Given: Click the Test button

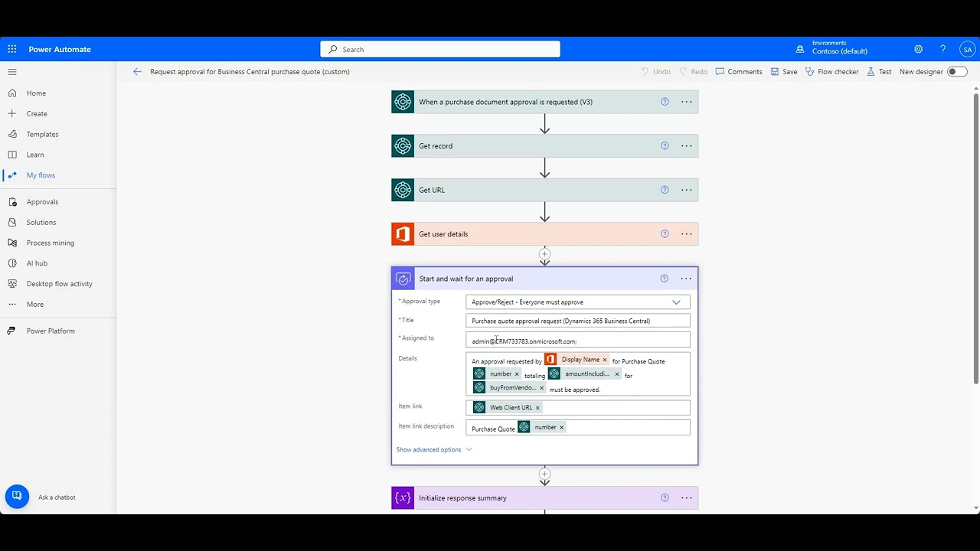Looking at the screenshot, I should point(879,72).
